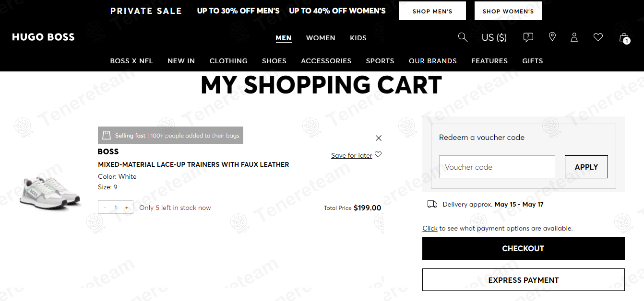Click the search magnifier icon
644x301 pixels.
pyautogui.click(x=463, y=37)
